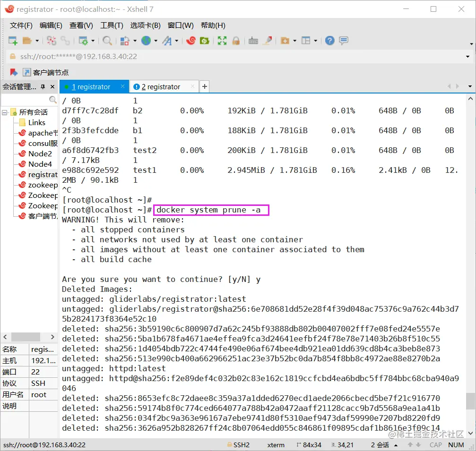476x451 pixels.
Task: Open the 2 会话 status bar arrow
Action: point(396,445)
